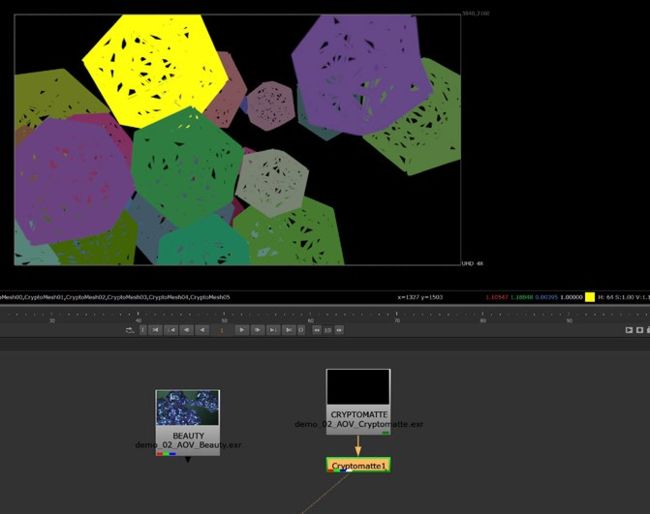Click the frame increment field
This screenshot has height=514, width=650.
(x=328, y=329)
